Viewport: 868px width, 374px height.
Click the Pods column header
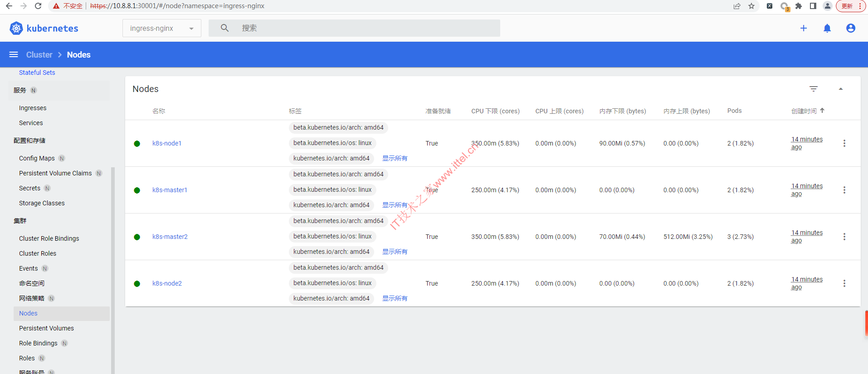pyautogui.click(x=735, y=111)
